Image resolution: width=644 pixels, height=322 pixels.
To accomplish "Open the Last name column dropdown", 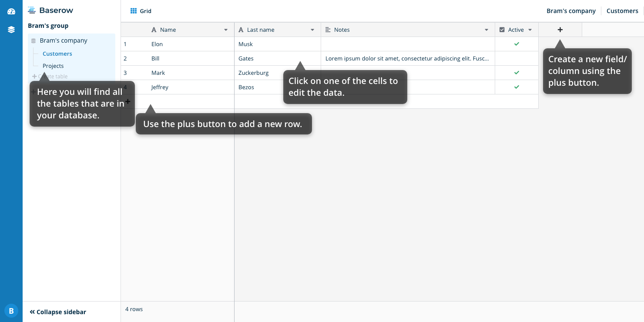I will point(312,30).
